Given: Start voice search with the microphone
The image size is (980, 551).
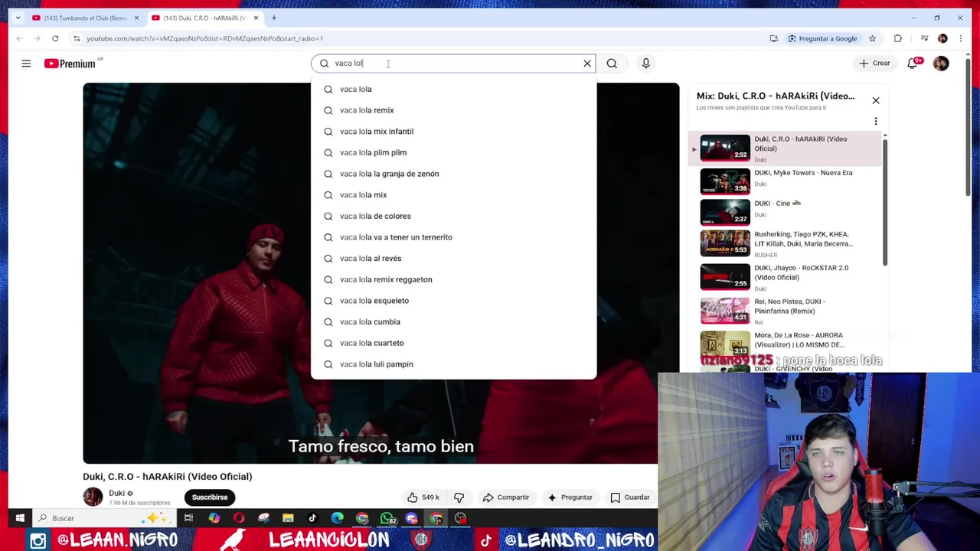Looking at the screenshot, I should (x=645, y=64).
